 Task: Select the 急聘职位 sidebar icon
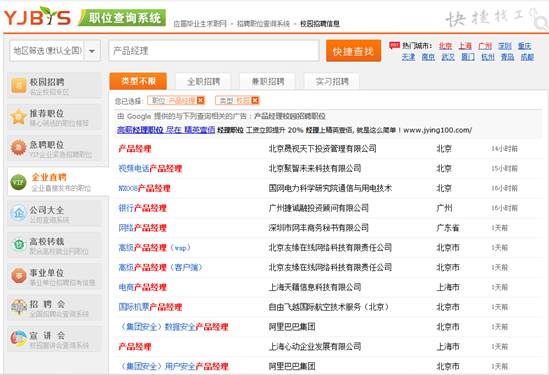pyautogui.click(x=19, y=147)
